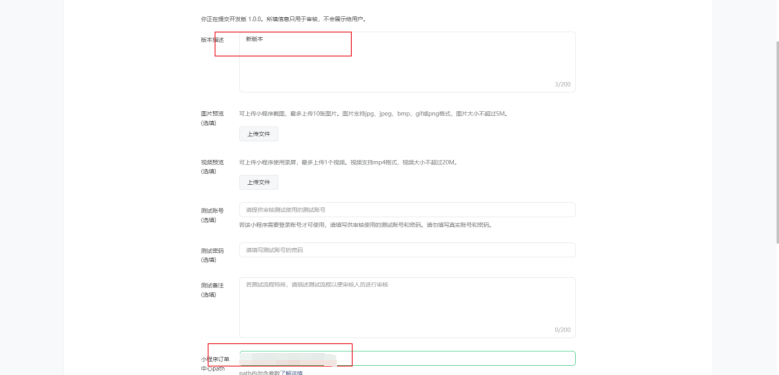779x375 pixels.
Task: Click the video hint mentioning mp4 format
Action: pyautogui.click(x=349, y=162)
